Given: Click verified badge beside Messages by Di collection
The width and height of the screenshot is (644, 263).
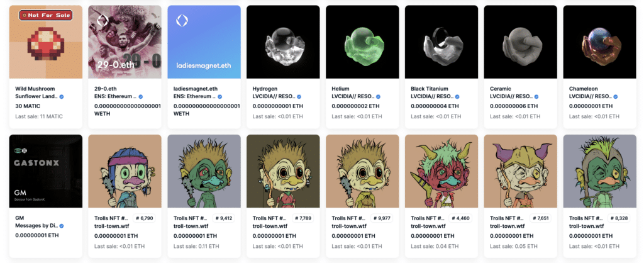Looking at the screenshot, I should tap(62, 226).
